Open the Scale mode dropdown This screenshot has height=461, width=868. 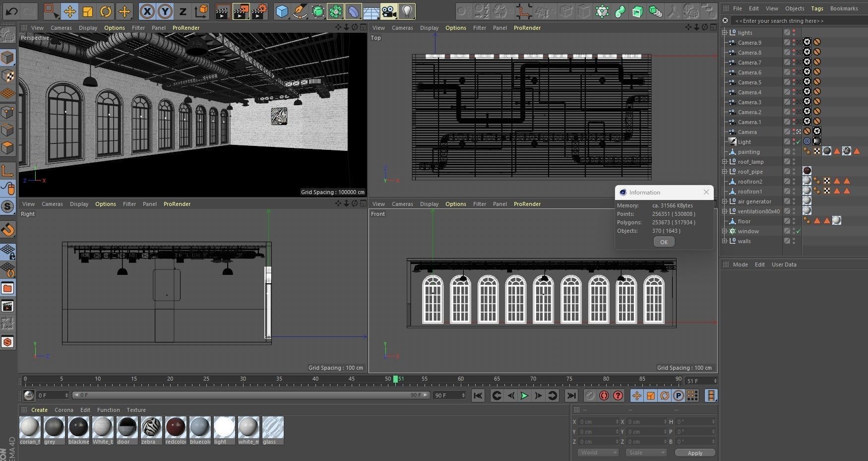pyautogui.click(x=646, y=453)
